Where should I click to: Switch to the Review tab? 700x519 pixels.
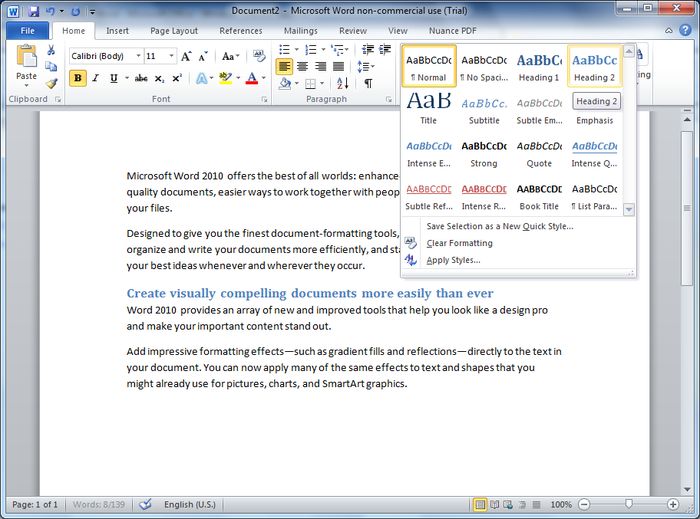(353, 31)
